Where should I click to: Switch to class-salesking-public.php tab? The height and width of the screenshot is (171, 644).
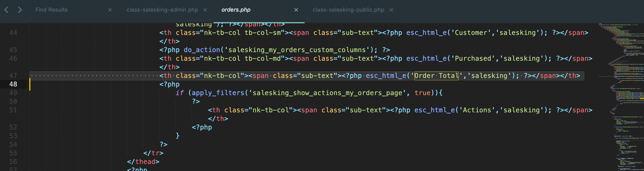(348, 10)
